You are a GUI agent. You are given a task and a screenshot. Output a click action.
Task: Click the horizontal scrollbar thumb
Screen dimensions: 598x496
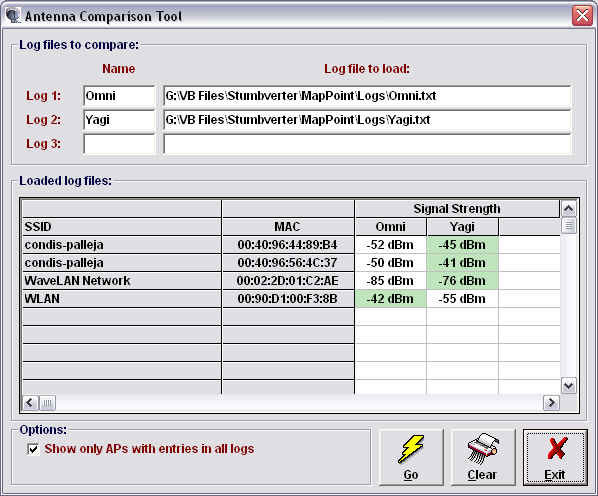click(47, 403)
